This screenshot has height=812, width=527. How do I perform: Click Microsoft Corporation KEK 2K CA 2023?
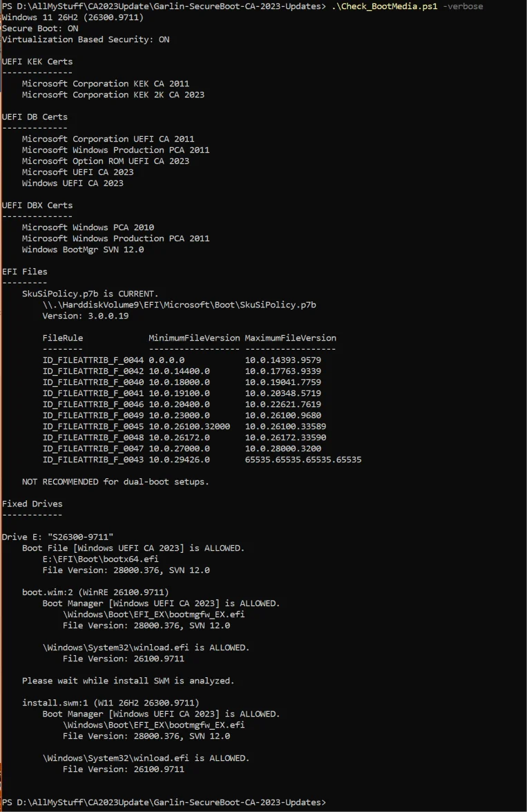(x=113, y=95)
